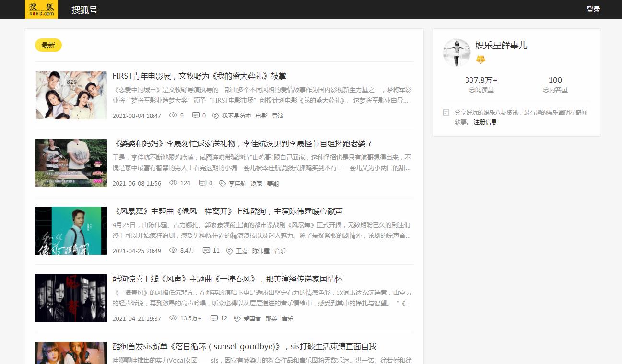Click the summary beginning 4月25日，由陈伟霆
Viewport: 622px width, 364px height.
(262, 230)
